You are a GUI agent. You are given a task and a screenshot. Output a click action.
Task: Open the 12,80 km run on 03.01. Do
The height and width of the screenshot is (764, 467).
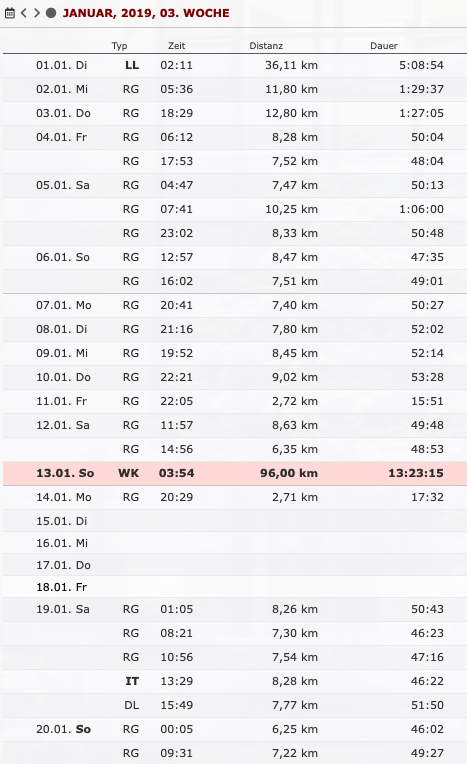(x=235, y=113)
